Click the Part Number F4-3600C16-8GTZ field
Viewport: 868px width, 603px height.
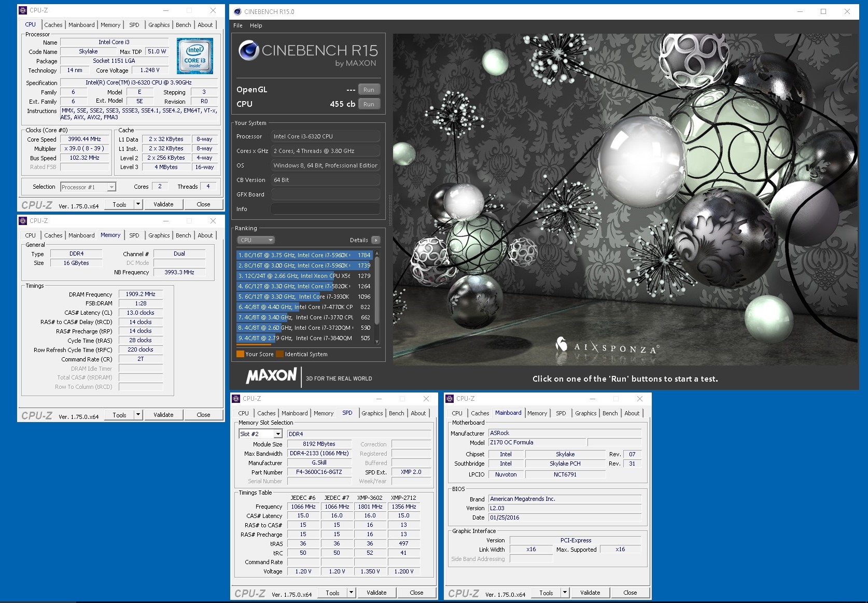319,472
